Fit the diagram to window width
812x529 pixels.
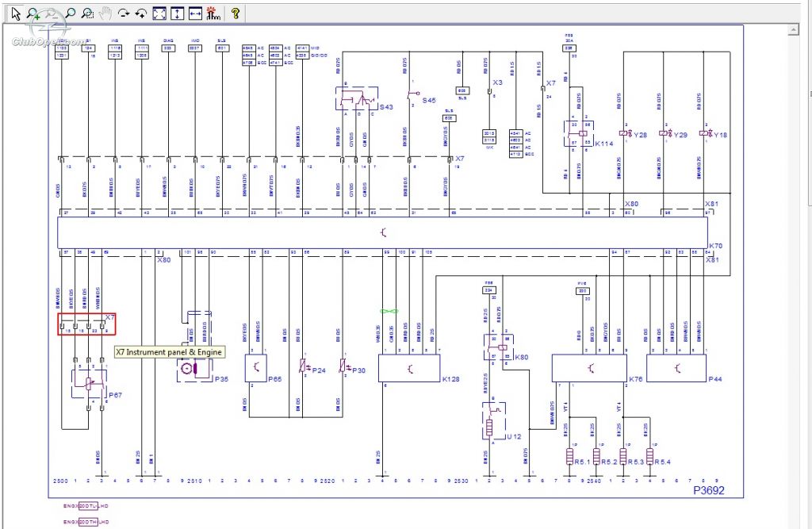click(195, 13)
